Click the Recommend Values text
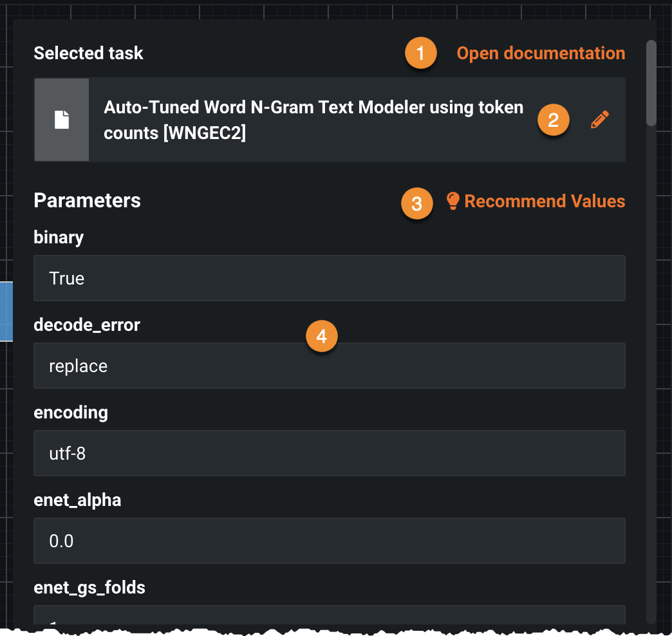672x636 pixels. [545, 201]
